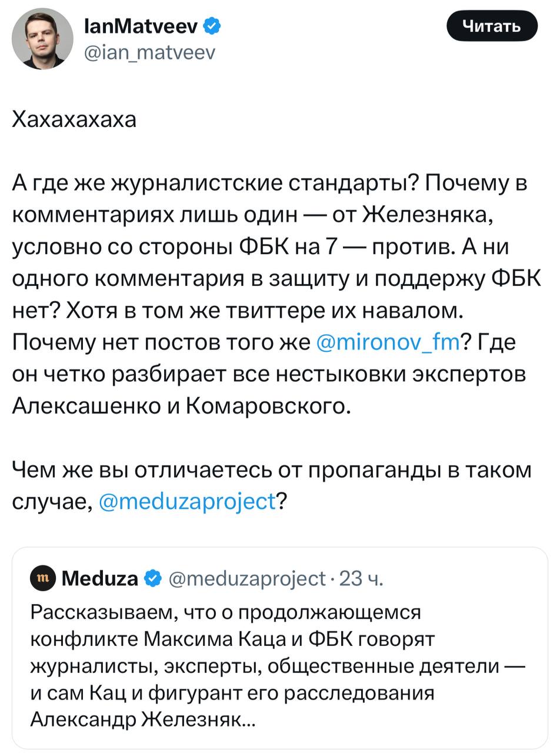
Task: Open the @meduzaproject mention in tweet text
Action: pos(188,501)
